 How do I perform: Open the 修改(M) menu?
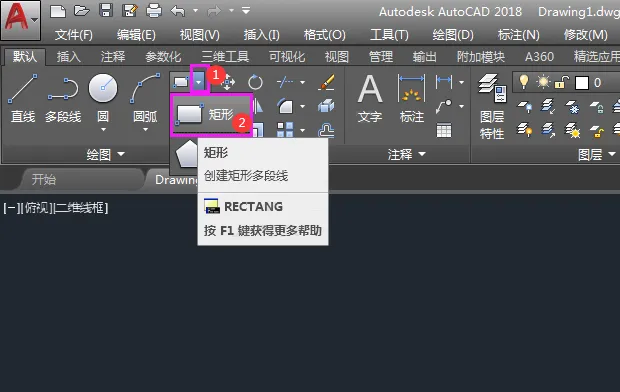(586, 35)
